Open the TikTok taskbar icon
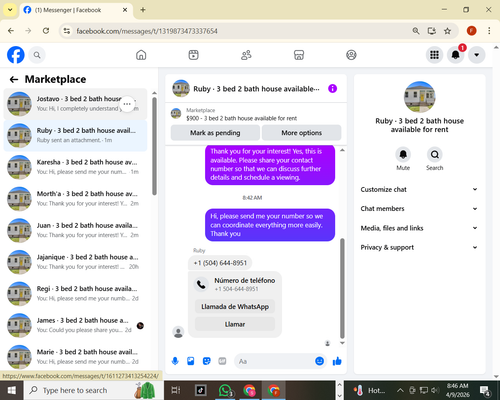The image size is (500, 400). (x=201, y=390)
